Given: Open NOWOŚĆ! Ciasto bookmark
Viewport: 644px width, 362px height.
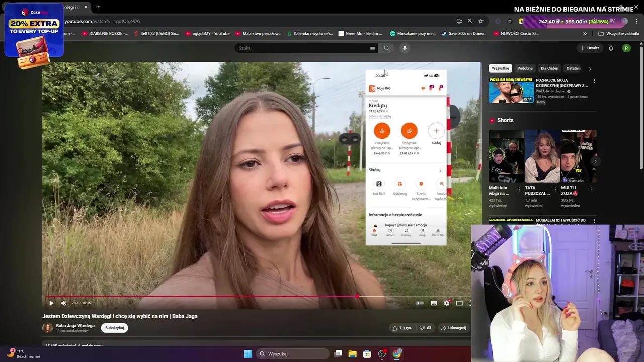Looking at the screenshot, I should 516,34.
